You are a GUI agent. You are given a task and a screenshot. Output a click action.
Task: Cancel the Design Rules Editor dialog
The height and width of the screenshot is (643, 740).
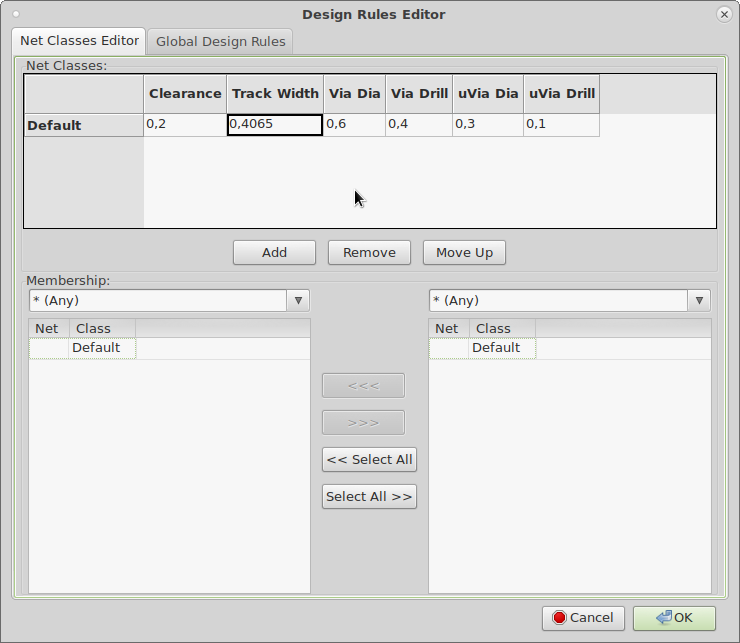pyautogui.click(x=583, y=618)
